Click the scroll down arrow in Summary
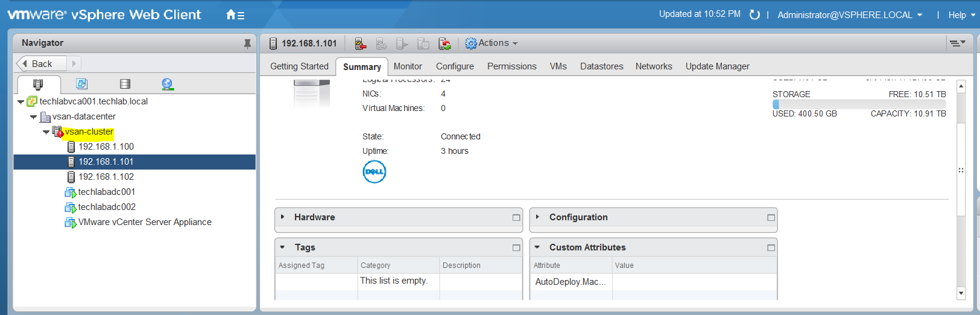The image size is (980, 315). pos(961,293)
